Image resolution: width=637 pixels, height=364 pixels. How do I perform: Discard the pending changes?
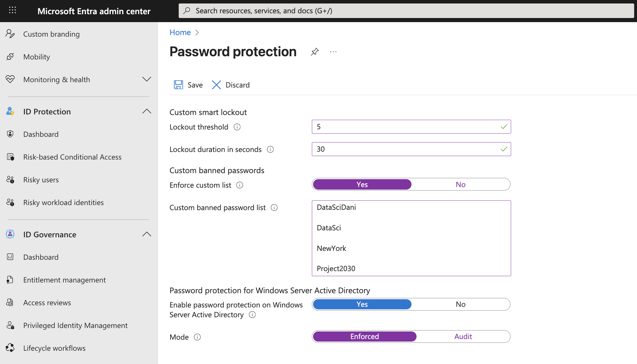[231, 85]
